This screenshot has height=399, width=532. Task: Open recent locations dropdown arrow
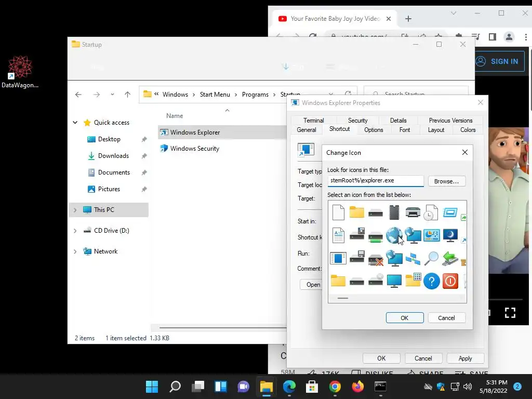coord(112,95)
